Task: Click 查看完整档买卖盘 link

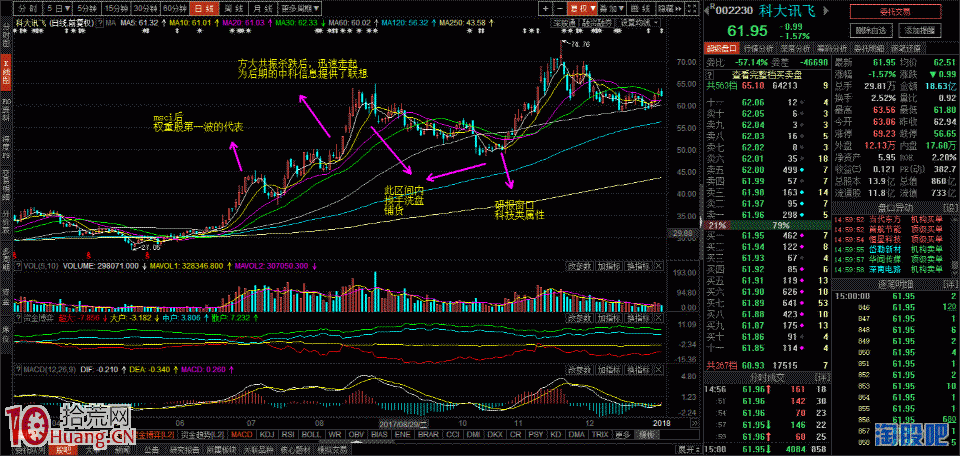Action: [766, 74]
